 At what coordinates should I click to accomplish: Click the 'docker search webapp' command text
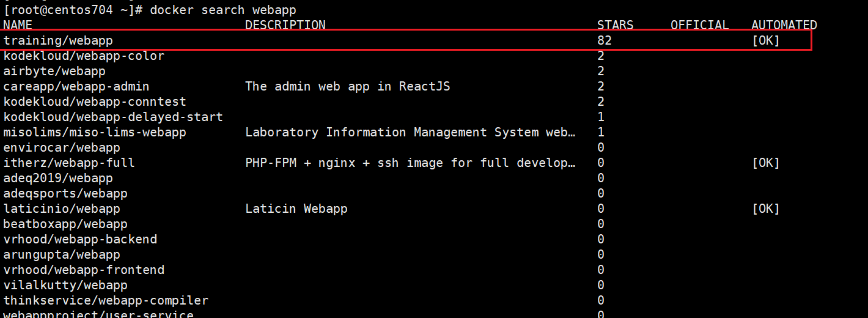click(x=223, y=10)
